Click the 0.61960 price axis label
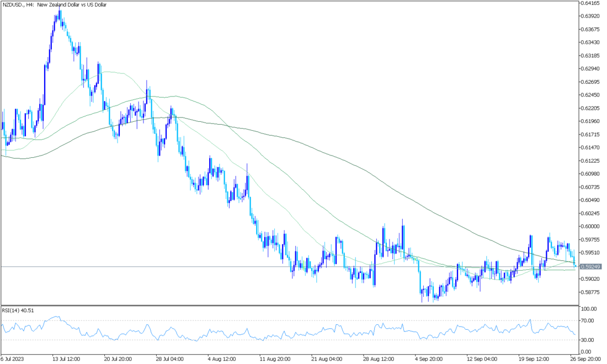 [591, 121]
